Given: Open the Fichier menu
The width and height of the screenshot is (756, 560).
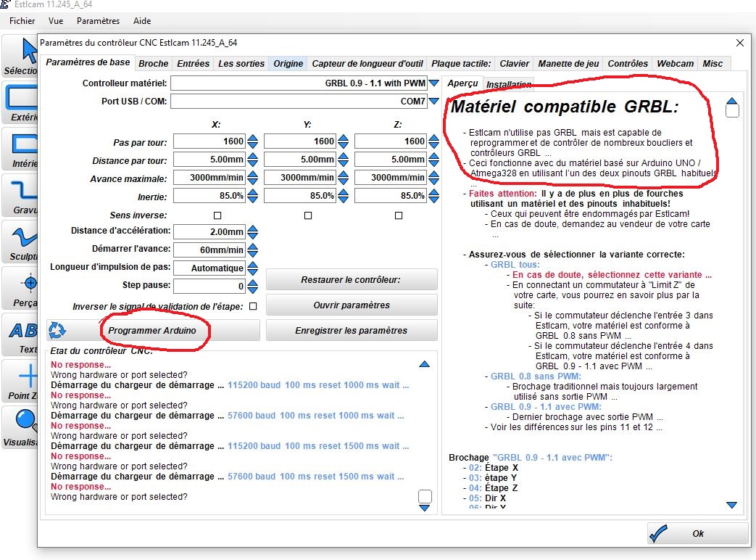Looking at the screenshot, I should (x=22, y=21).
